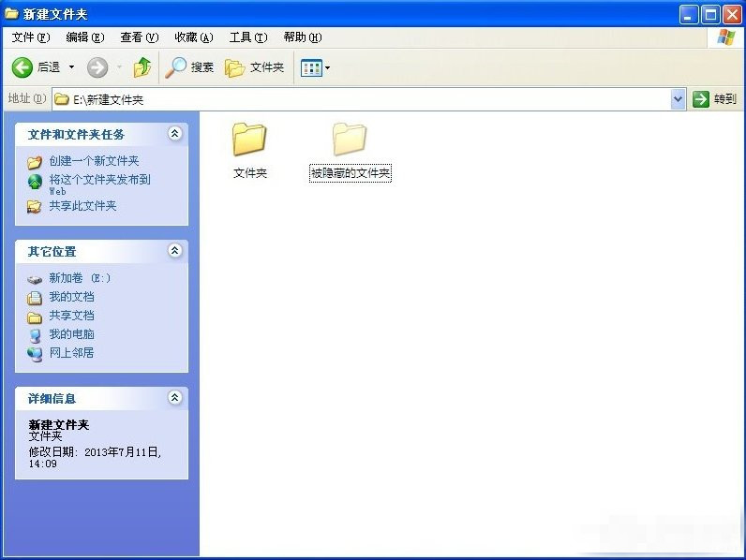
Task: Click the green Back arrow icon
Action: [x=22, y=67]
